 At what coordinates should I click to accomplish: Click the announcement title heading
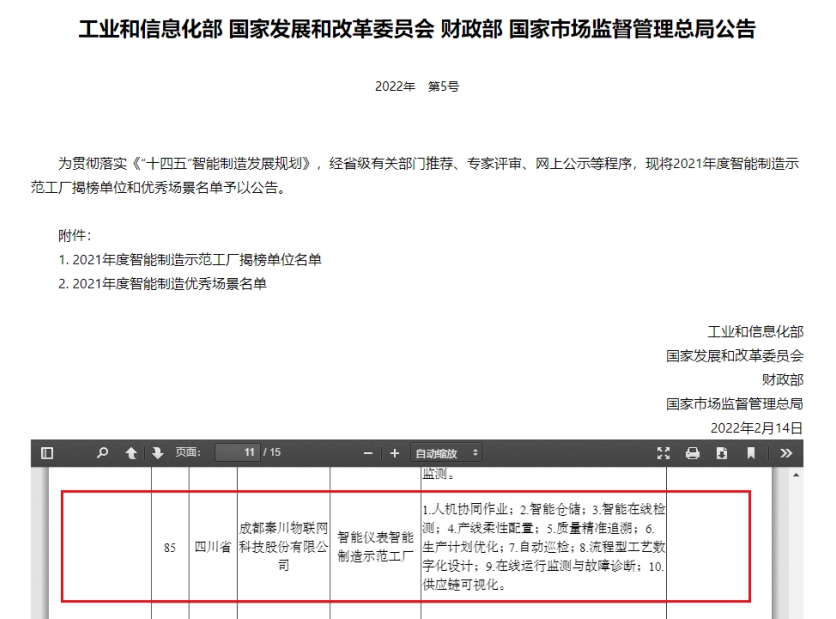tap(417, 30)
